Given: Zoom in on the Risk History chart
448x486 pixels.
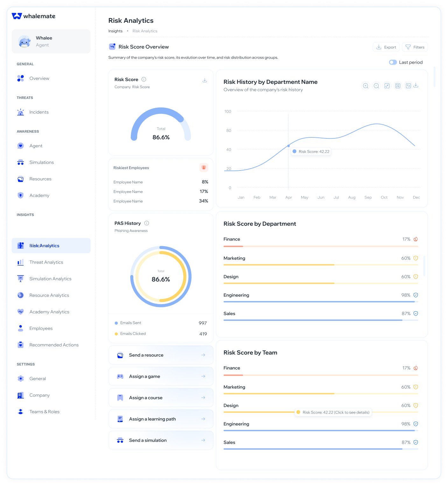Looking at the screenshot, I should point(366,86).
